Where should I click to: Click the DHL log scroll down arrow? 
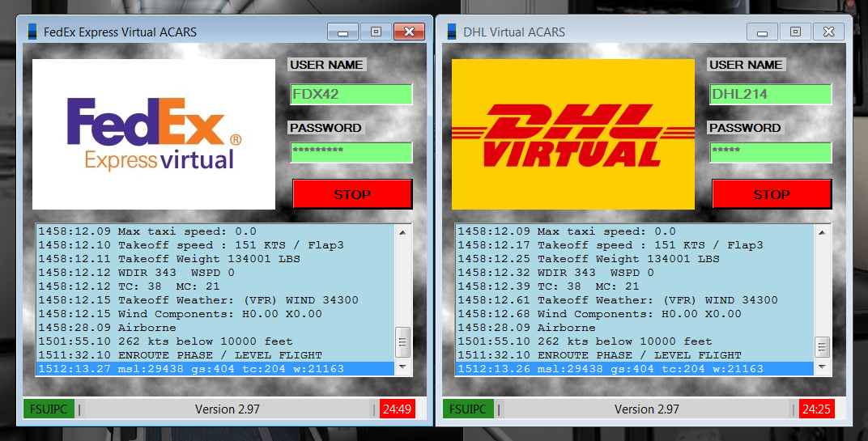coord(822,367)
